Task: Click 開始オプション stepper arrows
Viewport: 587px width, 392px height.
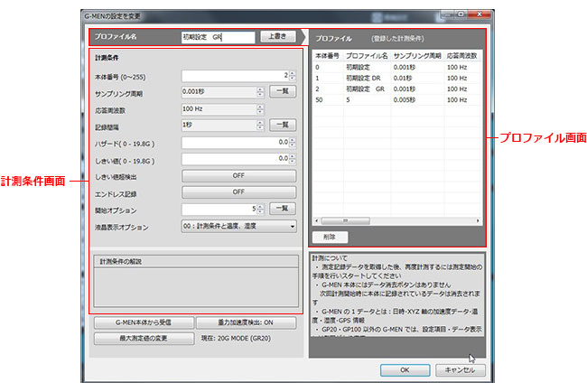Action: pos(260,209)
